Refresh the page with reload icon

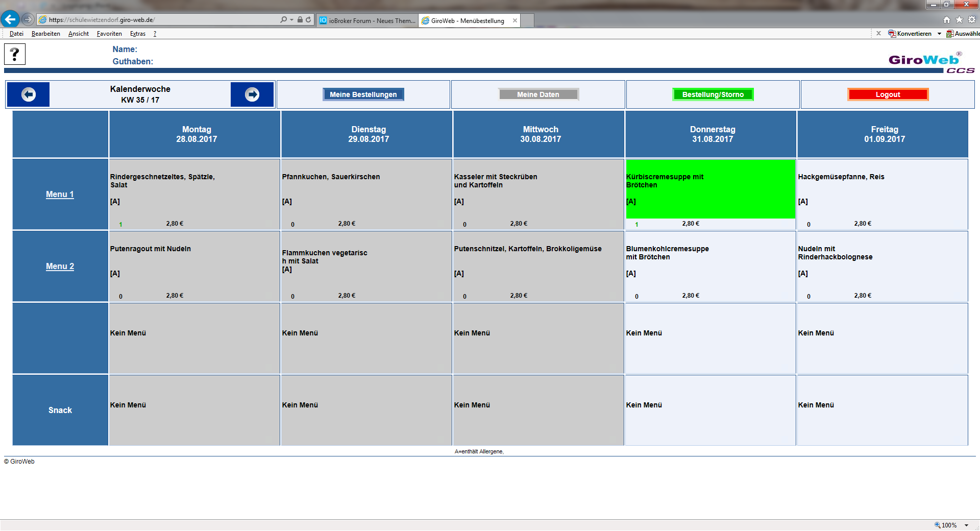[308, 20]
